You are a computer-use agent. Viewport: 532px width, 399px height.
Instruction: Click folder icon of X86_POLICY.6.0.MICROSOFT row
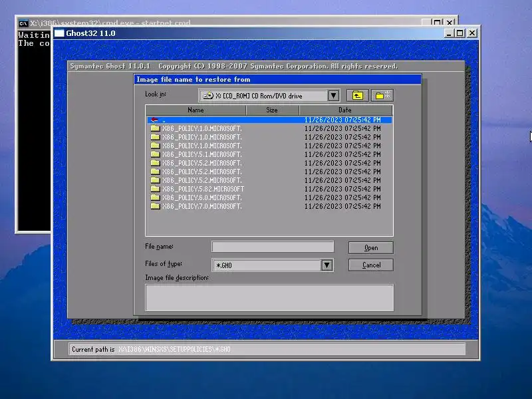(155, 197)
